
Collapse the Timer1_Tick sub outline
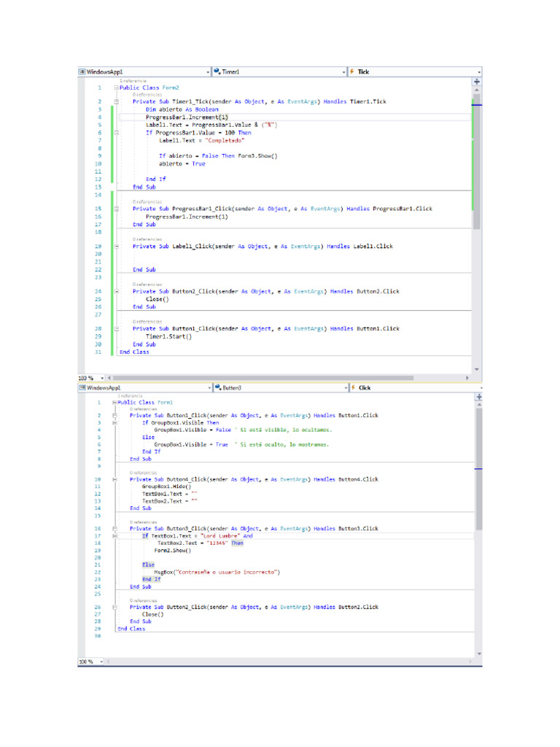(x=116, y=102)
